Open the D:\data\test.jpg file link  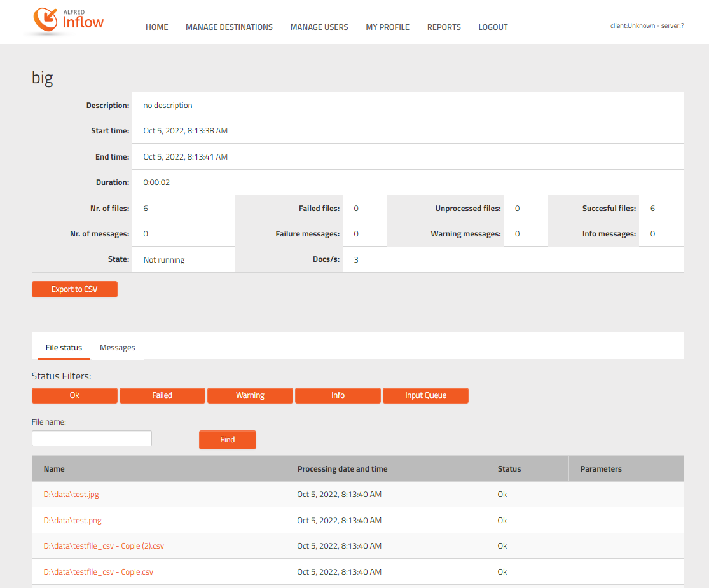click(x=71, y=495)
